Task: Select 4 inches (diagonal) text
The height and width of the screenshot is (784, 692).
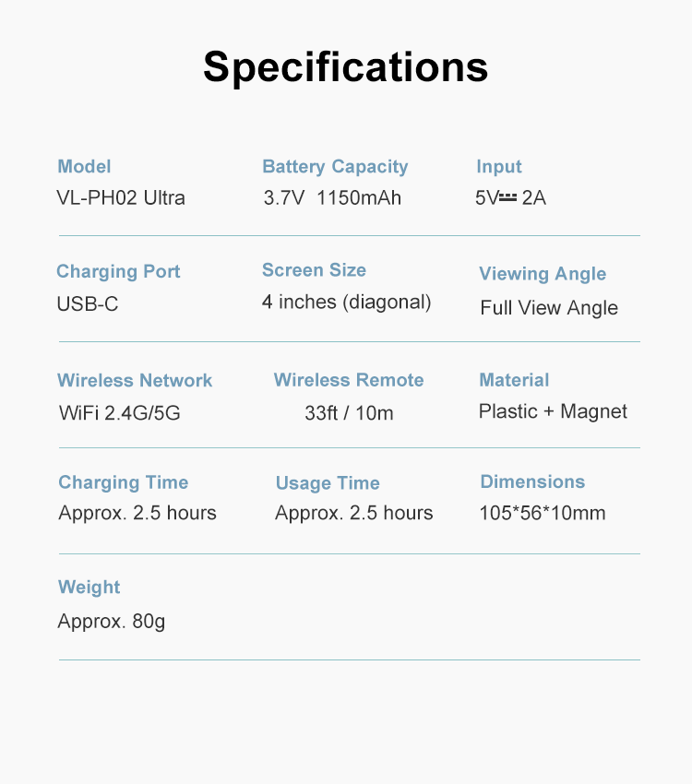Action: coord(347,302)
